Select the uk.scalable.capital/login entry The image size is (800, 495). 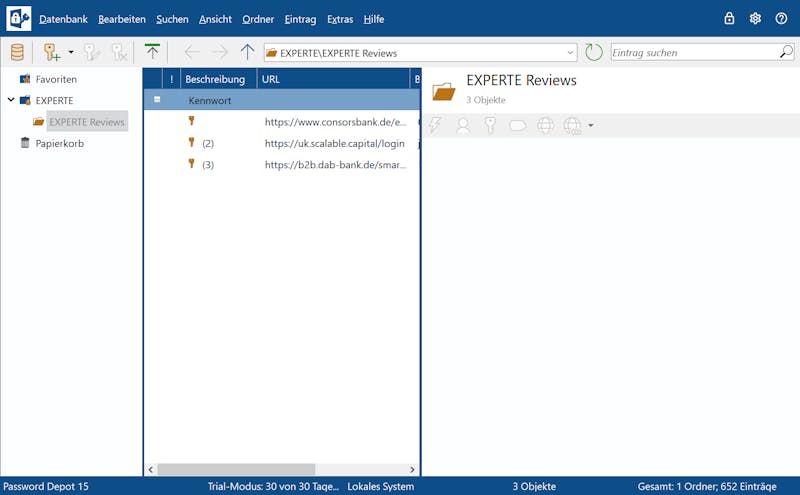(x=282, y=143)
